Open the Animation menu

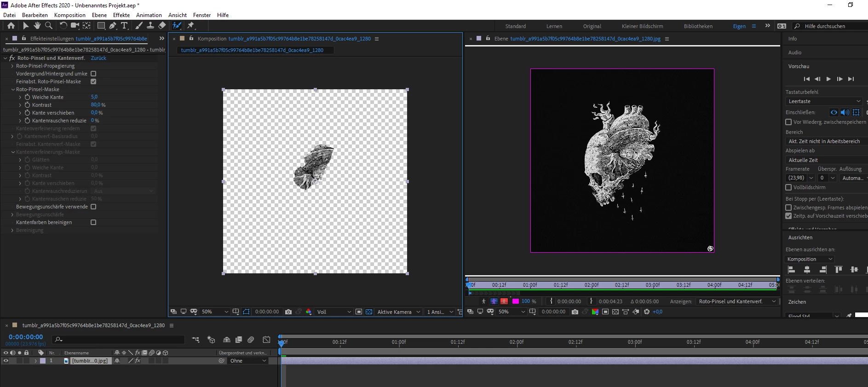click(149, 15)
